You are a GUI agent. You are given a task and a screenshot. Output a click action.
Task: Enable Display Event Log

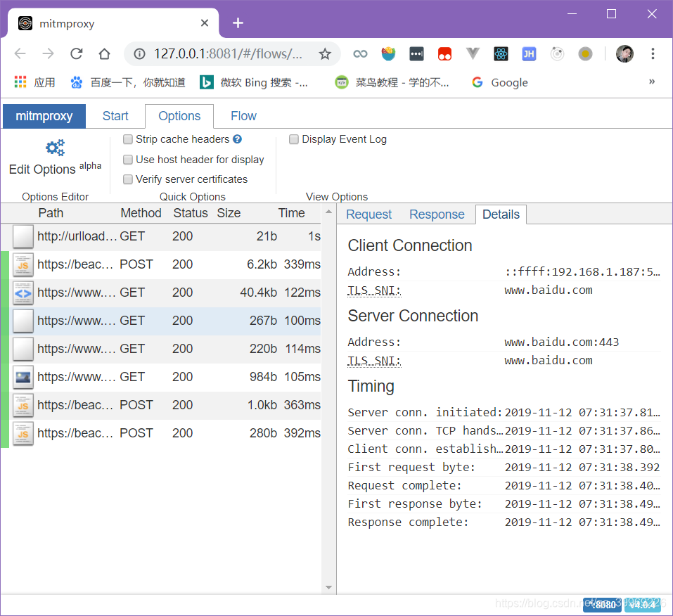(x=293, y=139)
